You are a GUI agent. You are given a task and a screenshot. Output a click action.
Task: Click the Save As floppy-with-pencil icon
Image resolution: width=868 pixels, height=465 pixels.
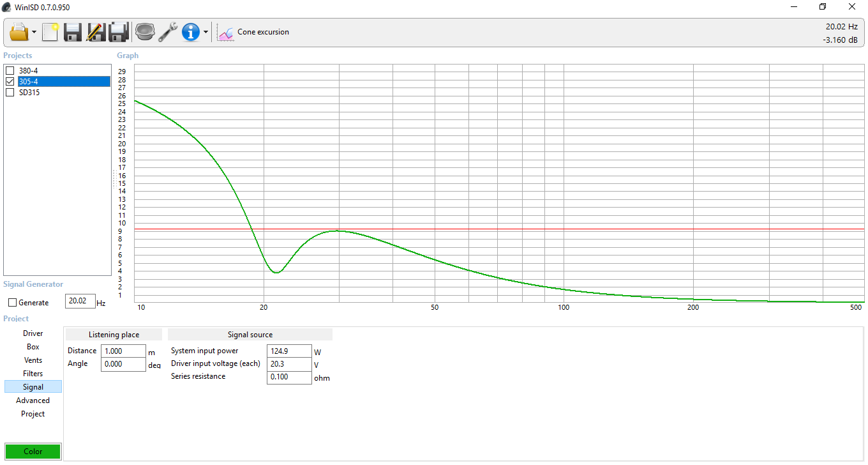point(96,32)
